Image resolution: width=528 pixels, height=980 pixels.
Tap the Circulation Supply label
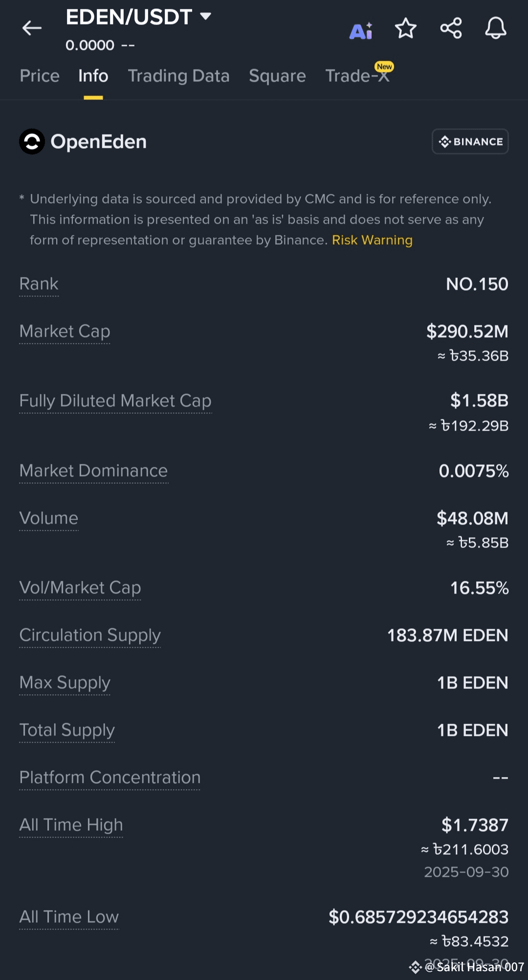[x=90, y=635]
